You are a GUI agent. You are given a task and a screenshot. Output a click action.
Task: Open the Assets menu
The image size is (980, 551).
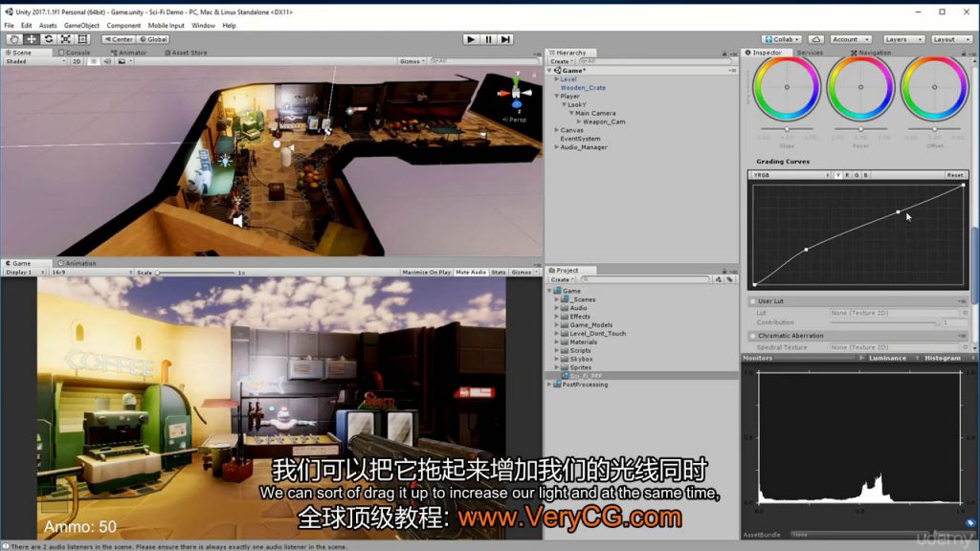[x=48, y=26]
